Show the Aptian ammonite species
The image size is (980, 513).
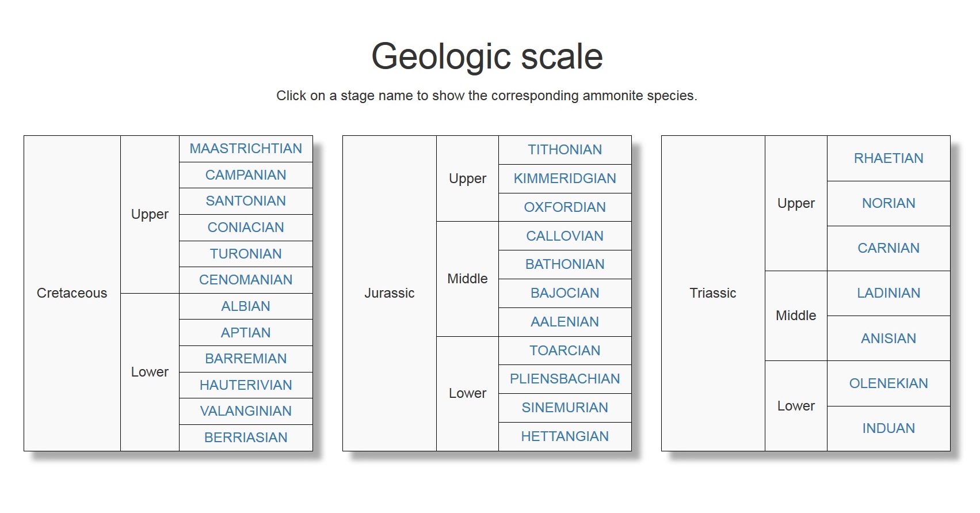click(x=246, y=332)
